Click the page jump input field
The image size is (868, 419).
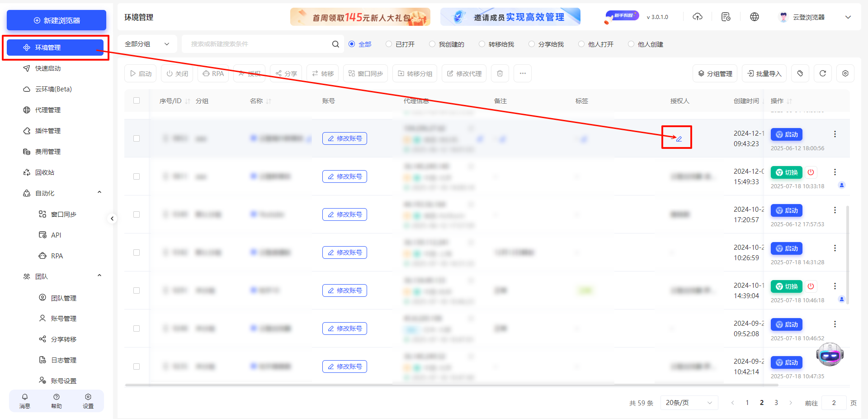coord(834,403)
